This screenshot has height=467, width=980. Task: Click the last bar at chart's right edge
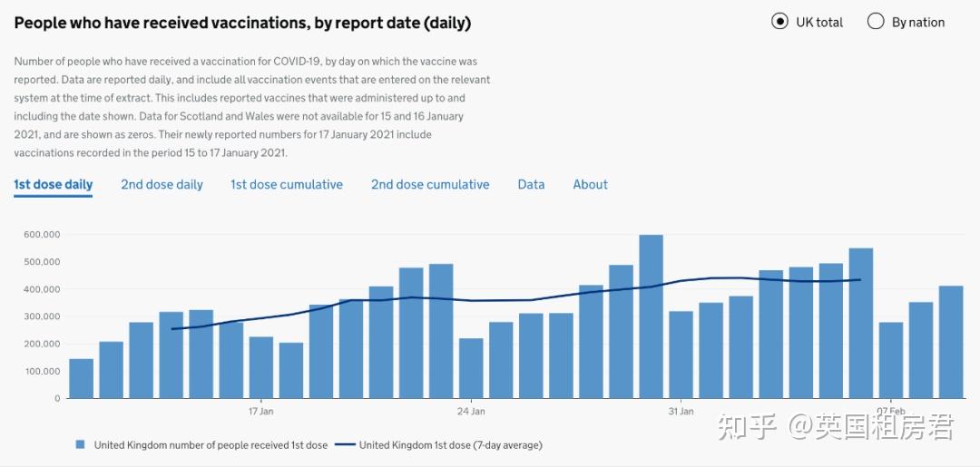(x=951, y=342)
